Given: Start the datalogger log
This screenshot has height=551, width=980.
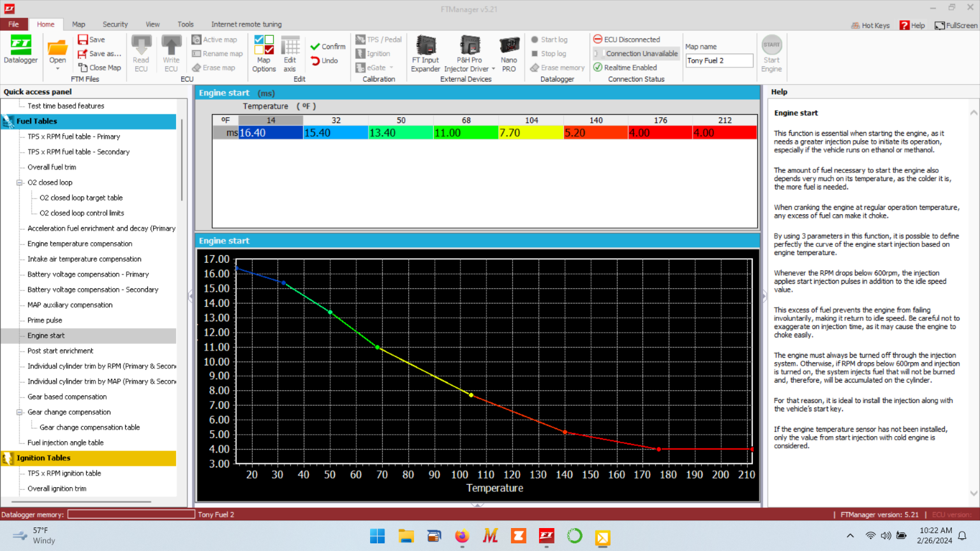Looking at the screenshot, I should (549, 40).
